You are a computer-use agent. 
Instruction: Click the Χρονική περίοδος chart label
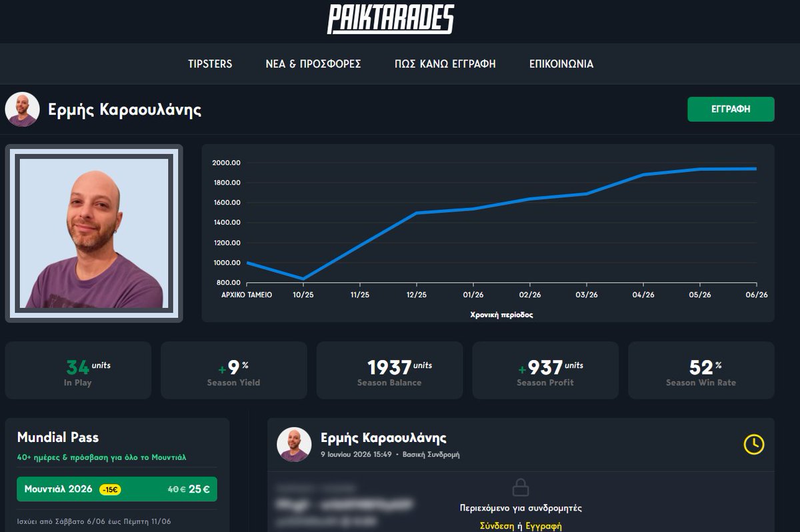[x=501, y=315]
